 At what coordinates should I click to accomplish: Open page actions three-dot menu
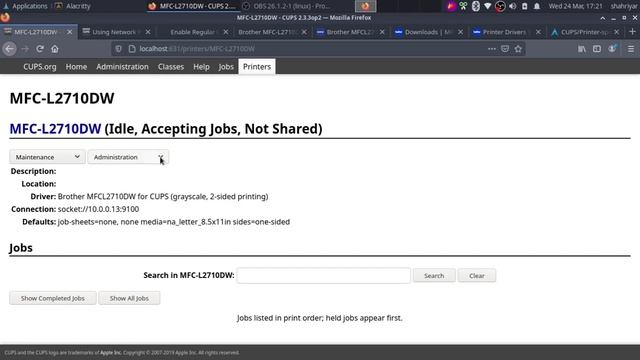(x=492, y=49)
